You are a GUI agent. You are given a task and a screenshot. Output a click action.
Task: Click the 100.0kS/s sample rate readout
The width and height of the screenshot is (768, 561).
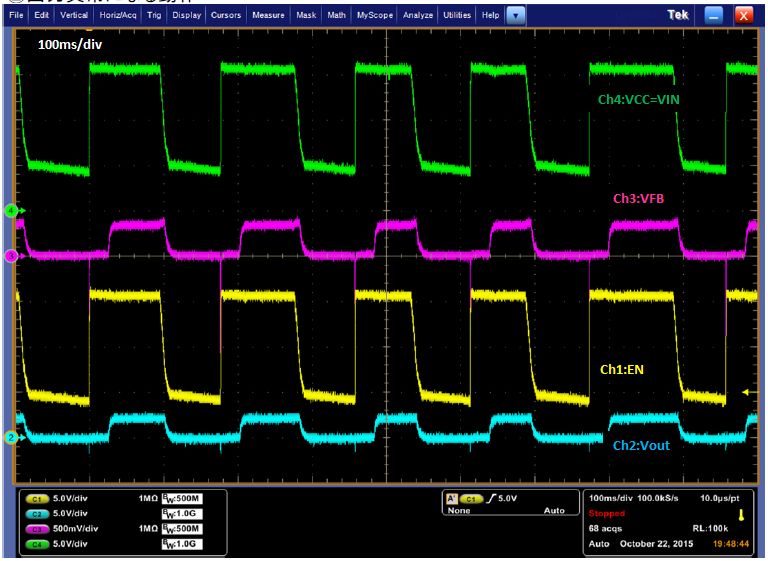[x=658, y=498]
